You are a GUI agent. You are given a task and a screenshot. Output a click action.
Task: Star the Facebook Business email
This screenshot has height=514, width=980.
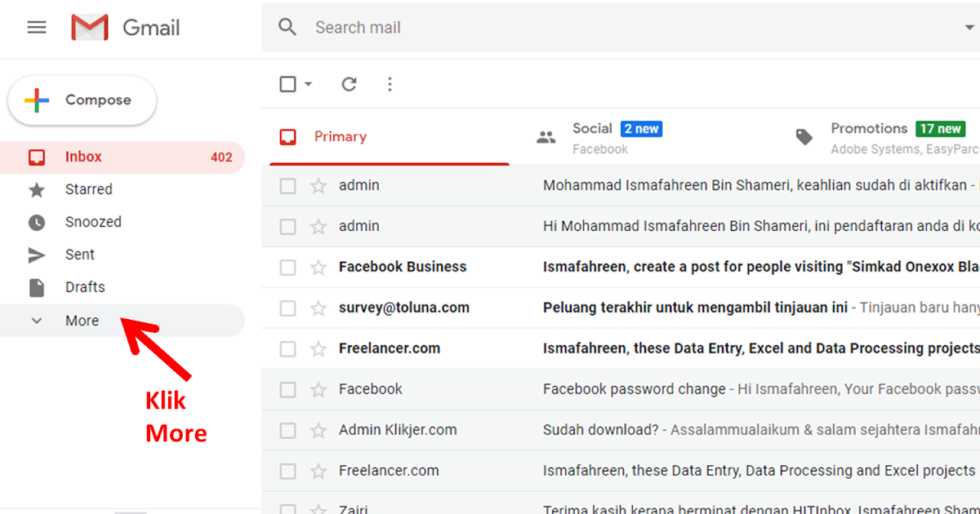tap(318, 268)
